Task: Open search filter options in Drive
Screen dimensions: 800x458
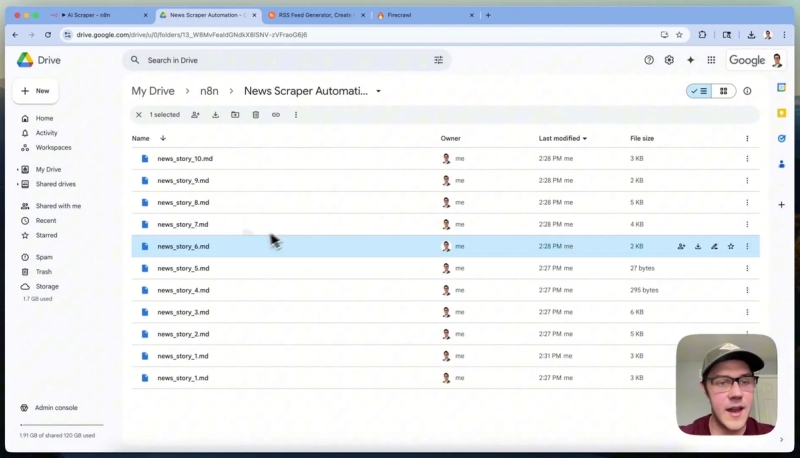Action: tap(438, 60)
